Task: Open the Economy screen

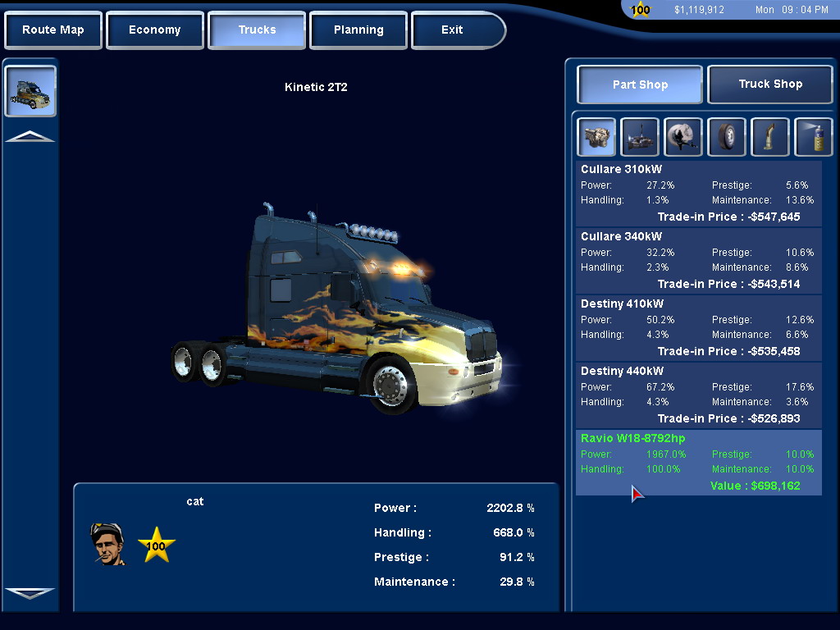Action: [x=155, y=30]
